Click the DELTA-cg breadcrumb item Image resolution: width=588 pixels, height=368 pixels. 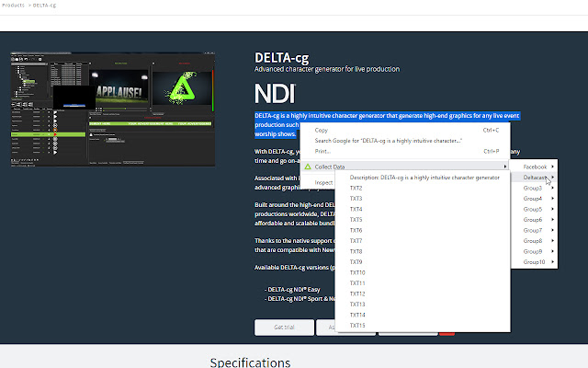[44, 6]
